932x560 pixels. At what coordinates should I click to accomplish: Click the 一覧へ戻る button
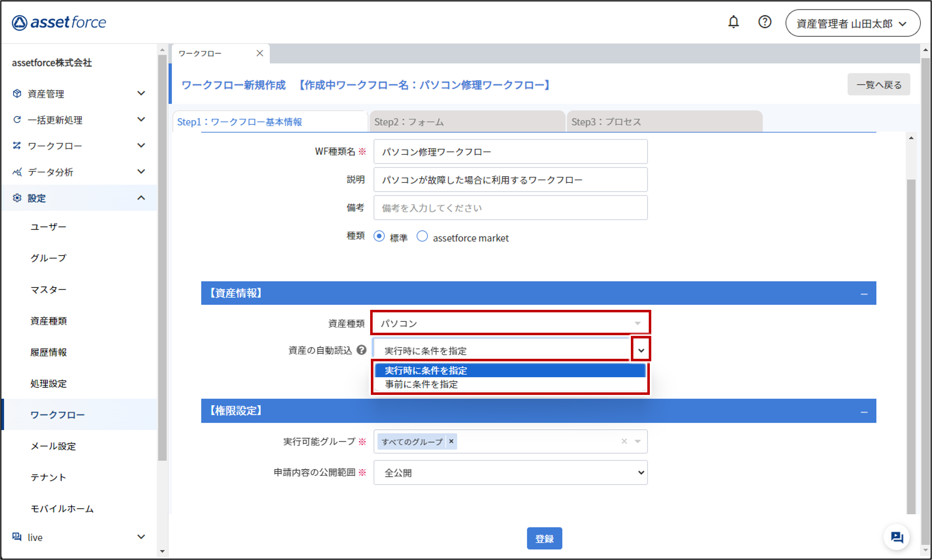pyautogui.click(x=878, y=85)
